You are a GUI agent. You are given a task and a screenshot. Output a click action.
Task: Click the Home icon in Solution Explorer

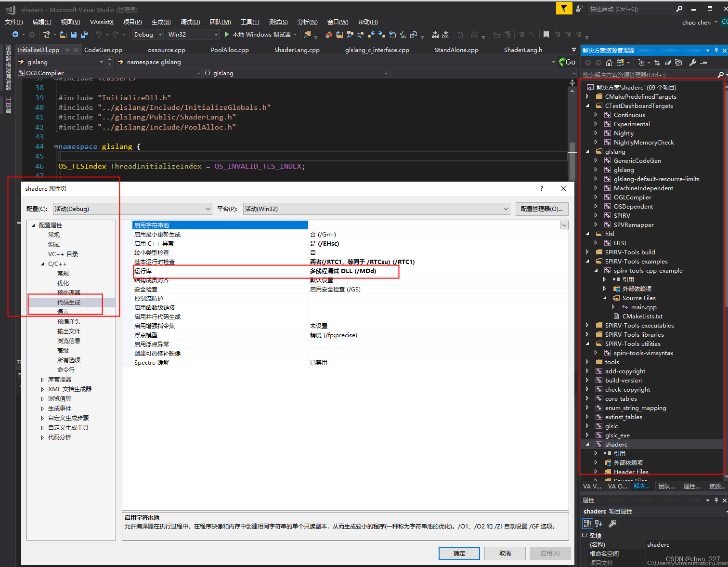pyautogui.click(x=609, y=63)
